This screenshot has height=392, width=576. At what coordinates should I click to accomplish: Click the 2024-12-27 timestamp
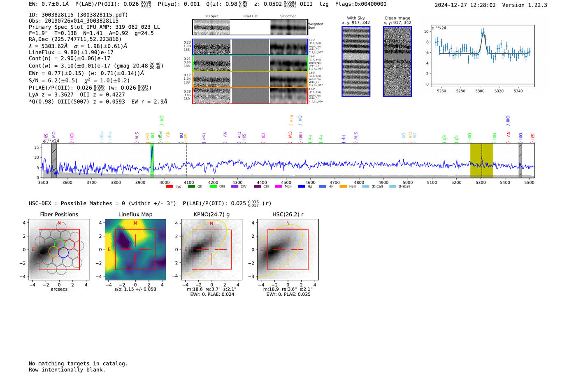click(465, 5)
